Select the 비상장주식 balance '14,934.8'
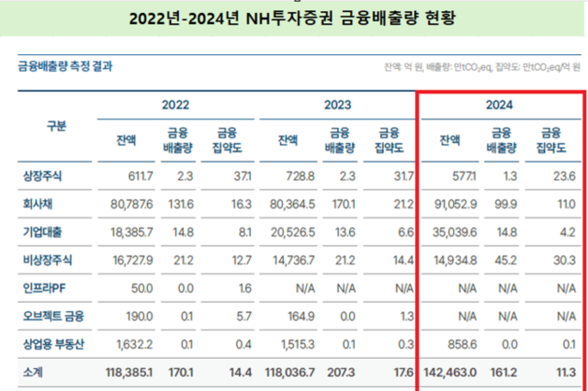 coord(456,261)
